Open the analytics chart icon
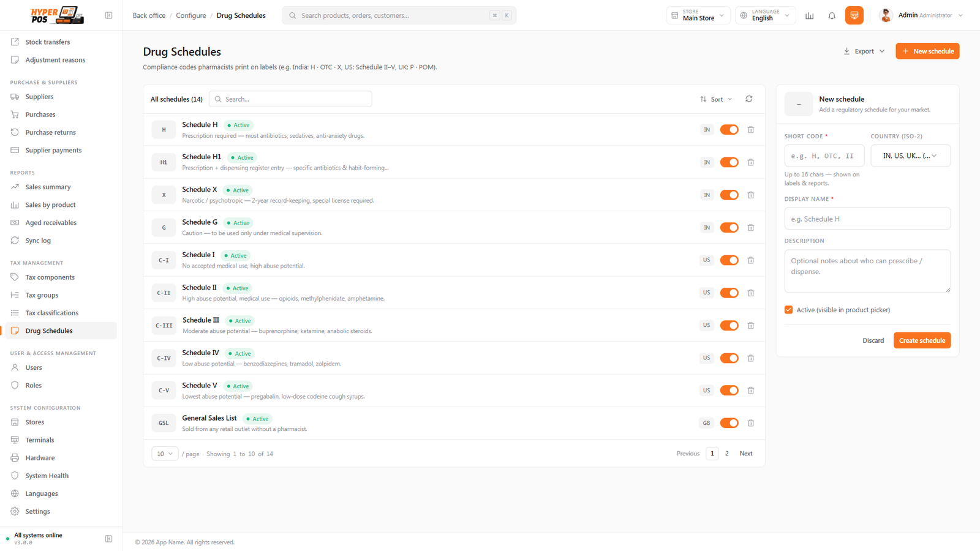The width and height of the screenshot is (980, 551). tap(810, 15)
